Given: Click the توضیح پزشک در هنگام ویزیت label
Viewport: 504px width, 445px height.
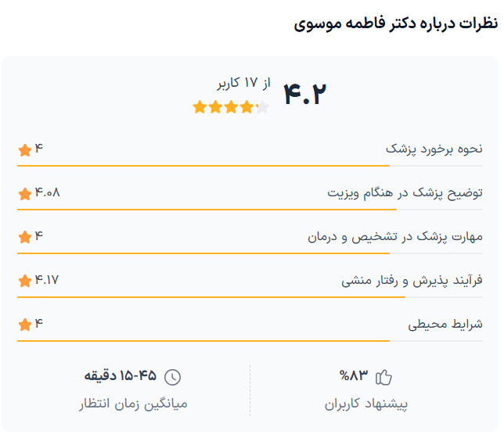Looking at the screenshot, I should click(x=405, y=193).
